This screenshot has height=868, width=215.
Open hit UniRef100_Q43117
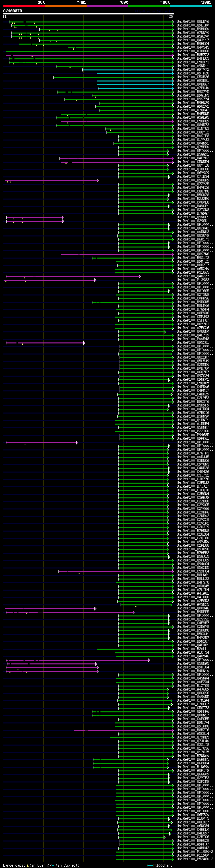click(193, 41)
